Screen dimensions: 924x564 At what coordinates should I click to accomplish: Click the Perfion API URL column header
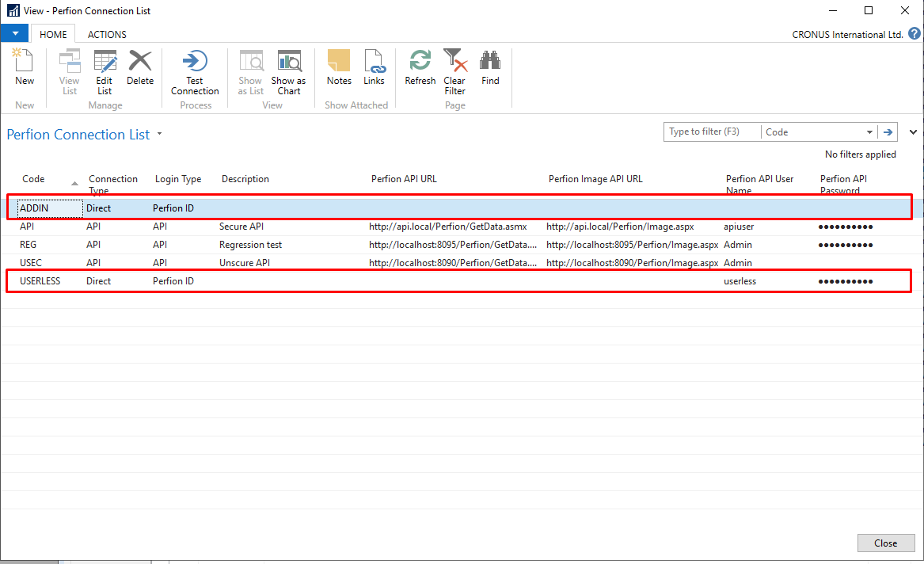[x=404, y=178]
